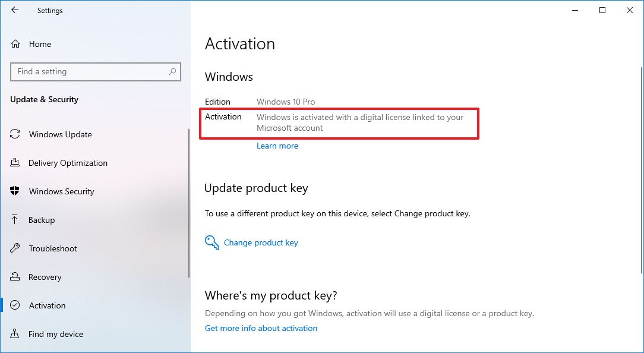The height and width of the screenshot is (353, 644).
Task: Click the Change product key link
Action: point(261,242)
